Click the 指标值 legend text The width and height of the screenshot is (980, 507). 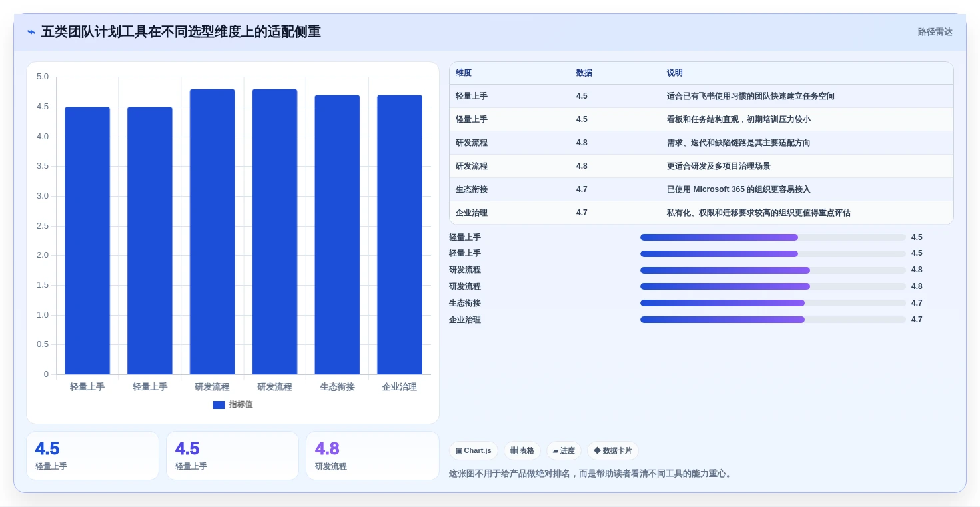click(241, 405)
